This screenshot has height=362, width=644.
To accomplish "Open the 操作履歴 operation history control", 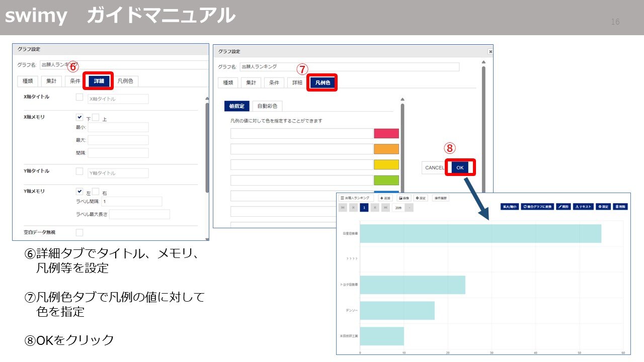I will (x=441, y=197).
